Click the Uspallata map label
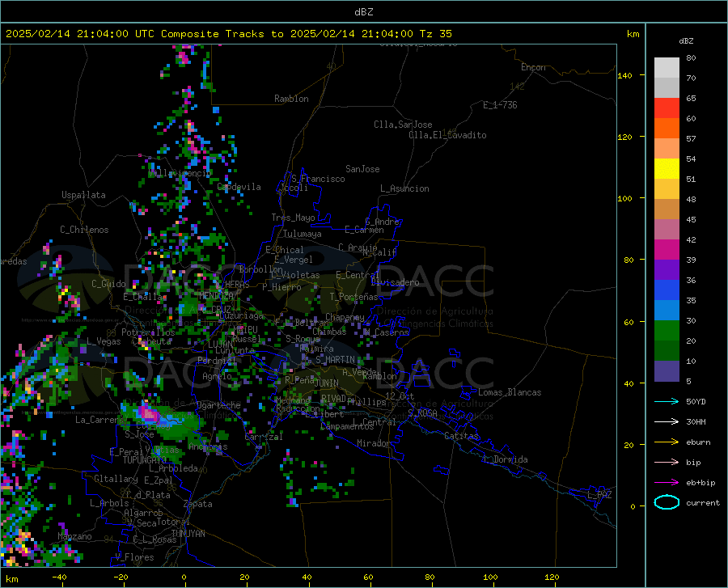The height and width of the screenshot is (588, 728). coord(83,195)
